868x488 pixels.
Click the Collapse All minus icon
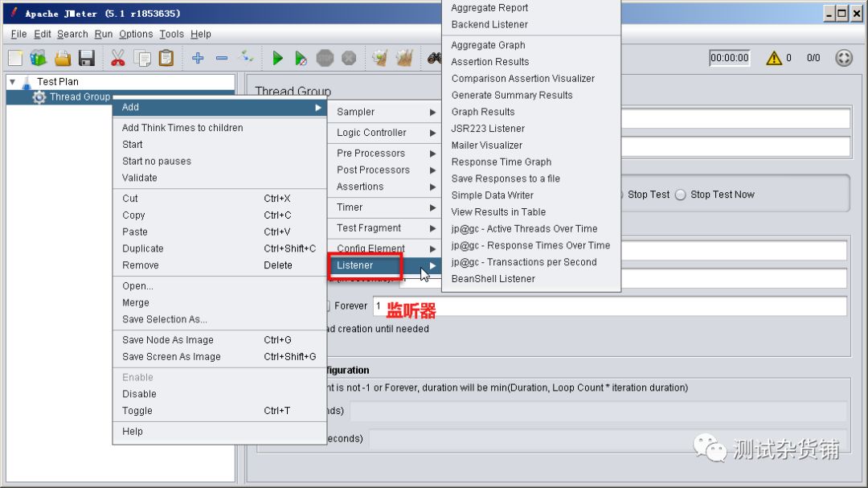tap(222, 58)
